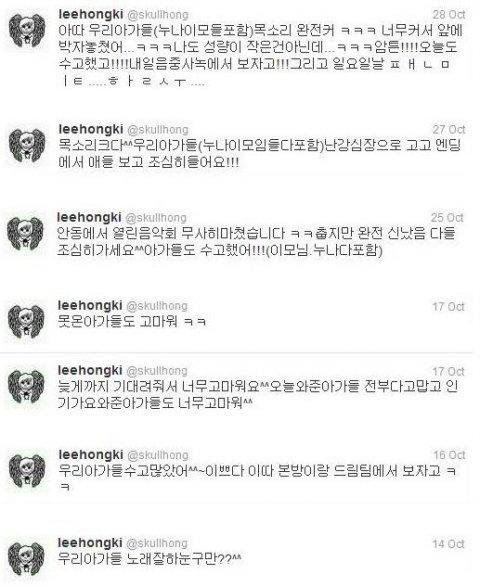Open leehongki name on the 28 Oct tweet

91,14
